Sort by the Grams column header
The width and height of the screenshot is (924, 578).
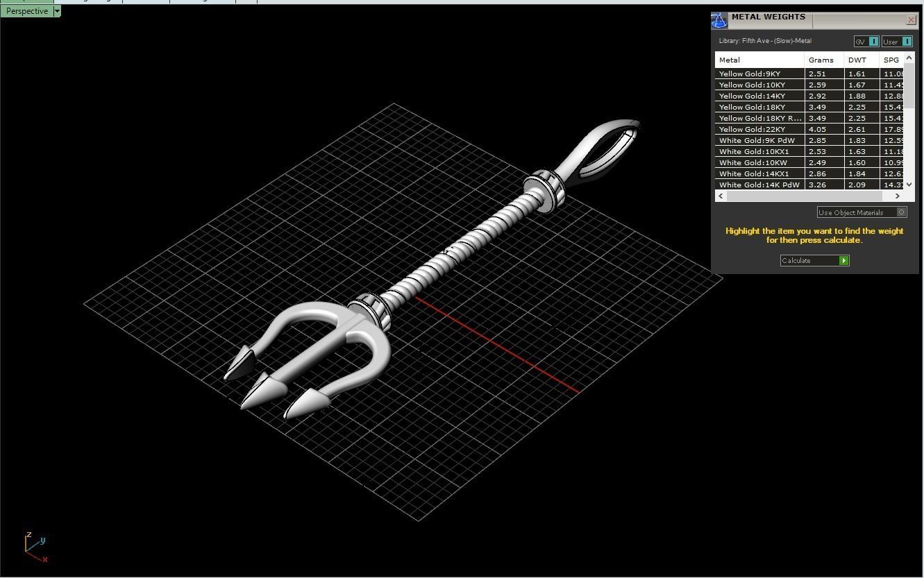(824, 60)
